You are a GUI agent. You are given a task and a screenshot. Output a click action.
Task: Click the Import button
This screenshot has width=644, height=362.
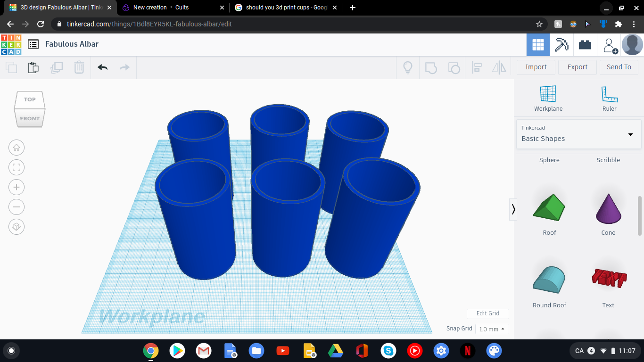pyautogui.click(x=536, y=67)
